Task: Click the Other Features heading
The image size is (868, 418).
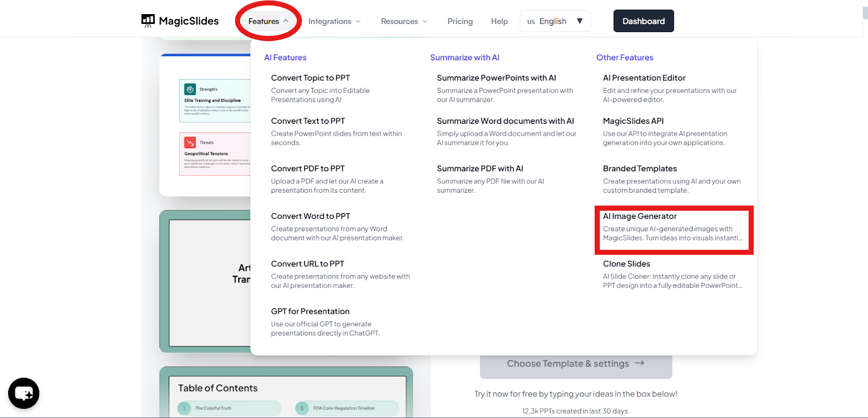Action: (625, 58)
